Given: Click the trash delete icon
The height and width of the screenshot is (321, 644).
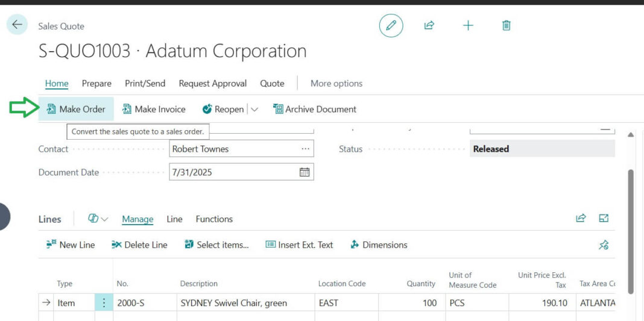Looking at the screenshot, I should tap(507, 25).
